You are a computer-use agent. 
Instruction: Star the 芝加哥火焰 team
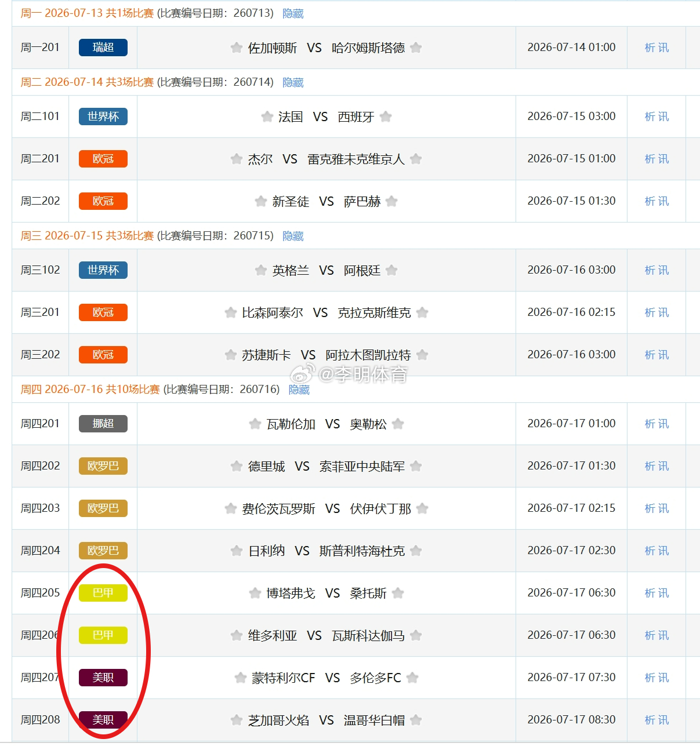237,720
